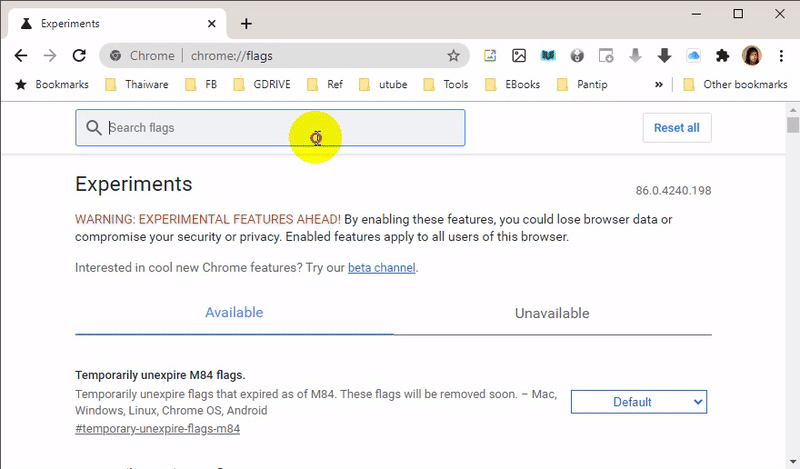This screenshot has width=800, height=469.
Task: Open the EBooks bookmark folder
Action: click(x=512, y=84)
